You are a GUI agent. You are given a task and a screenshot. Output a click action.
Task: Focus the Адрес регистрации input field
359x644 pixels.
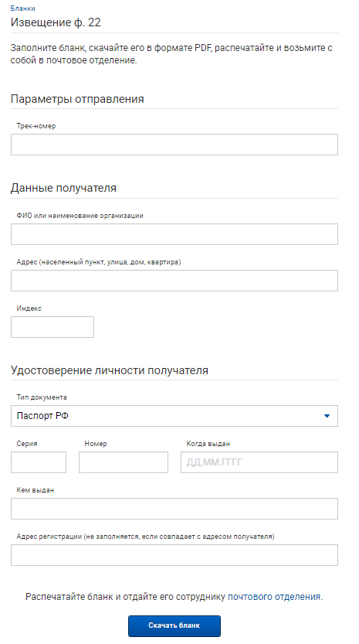(174, 555)
